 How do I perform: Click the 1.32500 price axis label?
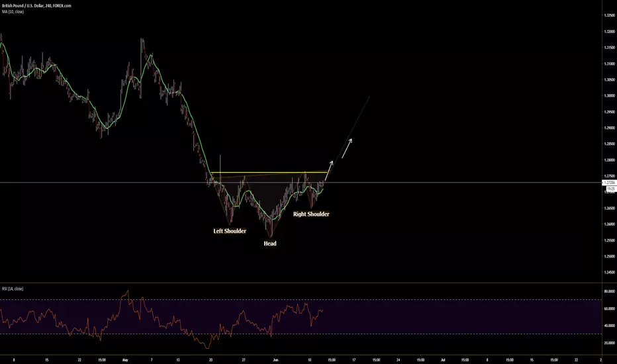(610, 15)
